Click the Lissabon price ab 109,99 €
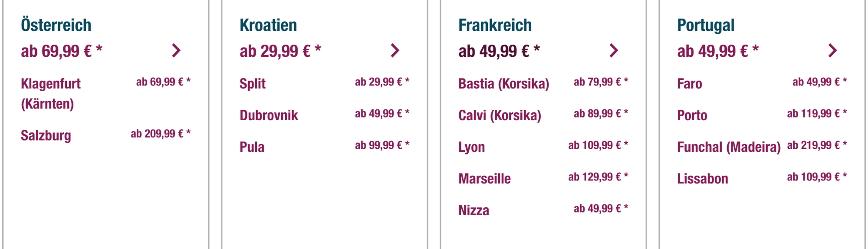Image resolution: width=868 pixels, height=249 pixels. tap(817, 177)
